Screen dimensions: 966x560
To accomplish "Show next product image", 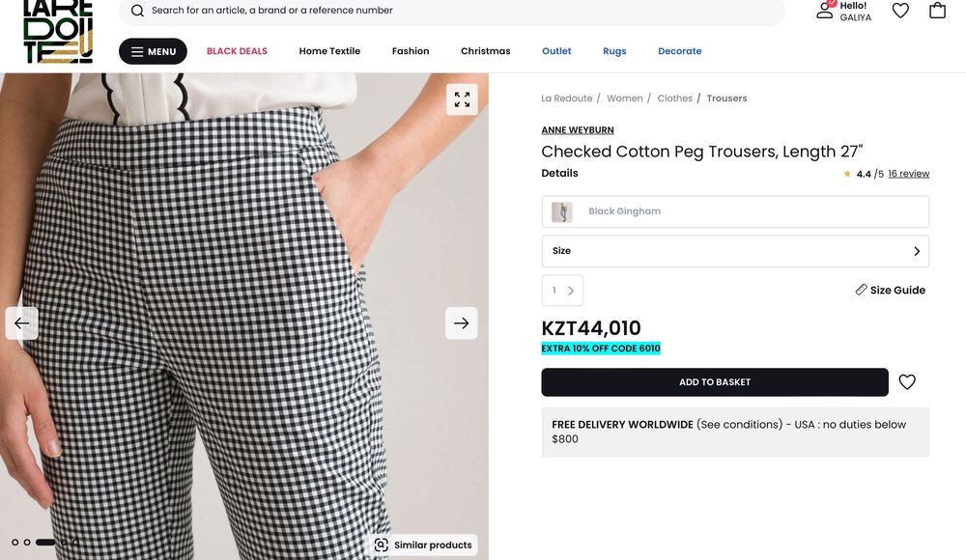I will point(462,323).
